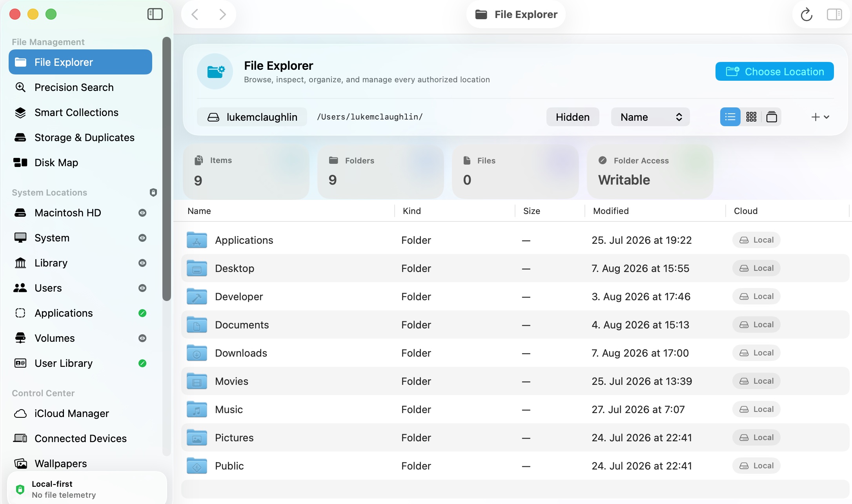Switch to list view icon
This screenshot has width=852, height=504.
coord(730,117)
